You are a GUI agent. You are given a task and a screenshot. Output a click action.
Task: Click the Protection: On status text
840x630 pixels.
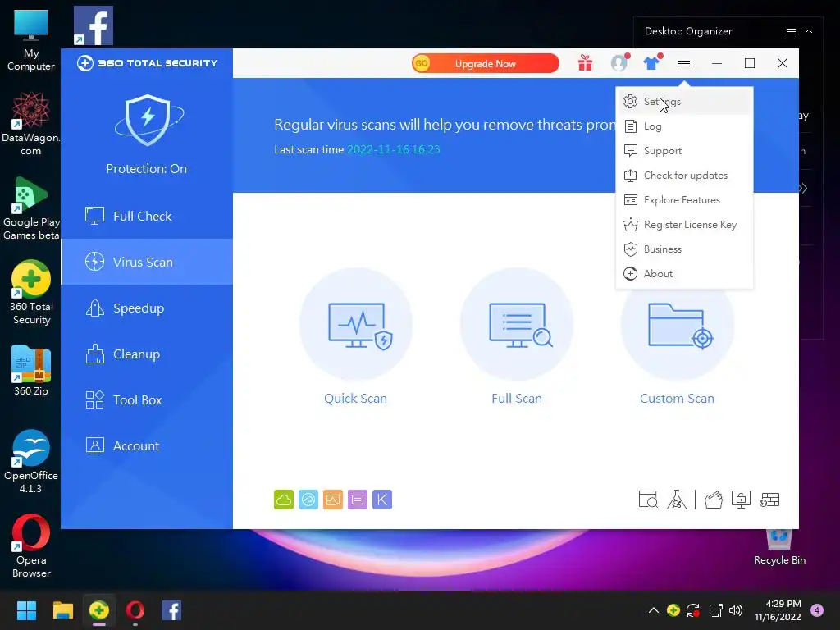(147, 169)
